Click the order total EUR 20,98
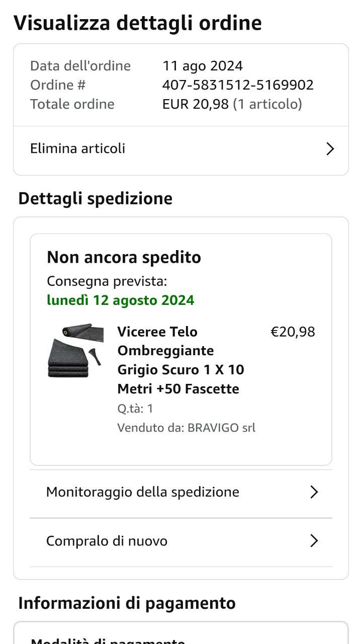The height and width of the screenshot is (644, 362). tap(196, 104)
